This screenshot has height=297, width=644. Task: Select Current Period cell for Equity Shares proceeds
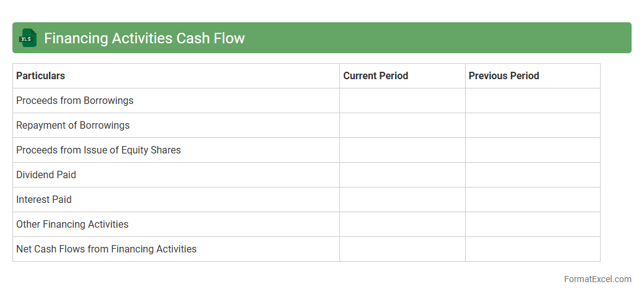tap(402, 150)
